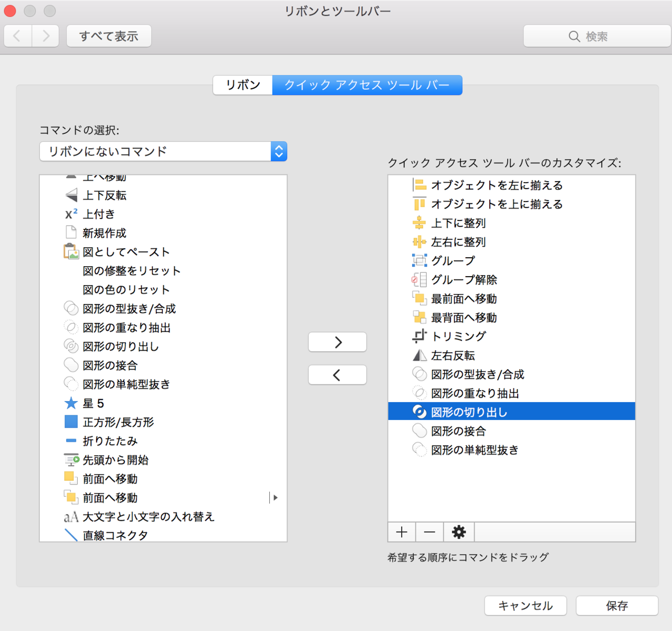Click the minus button to remove command
672x631 pixels.
429,532
